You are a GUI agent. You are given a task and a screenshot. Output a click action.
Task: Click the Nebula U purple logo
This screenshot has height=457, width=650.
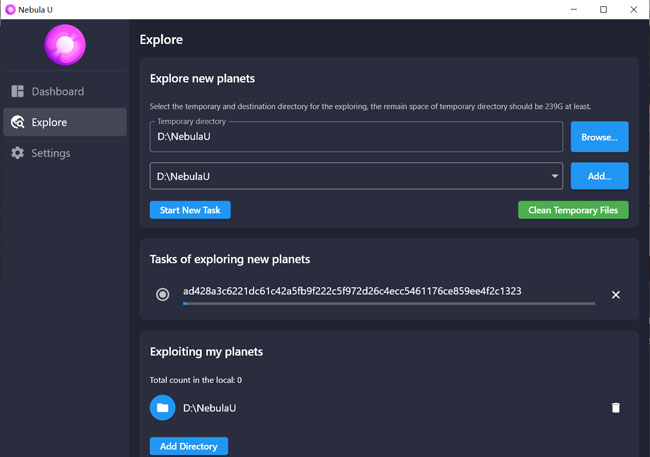click(x=65, y=45)
